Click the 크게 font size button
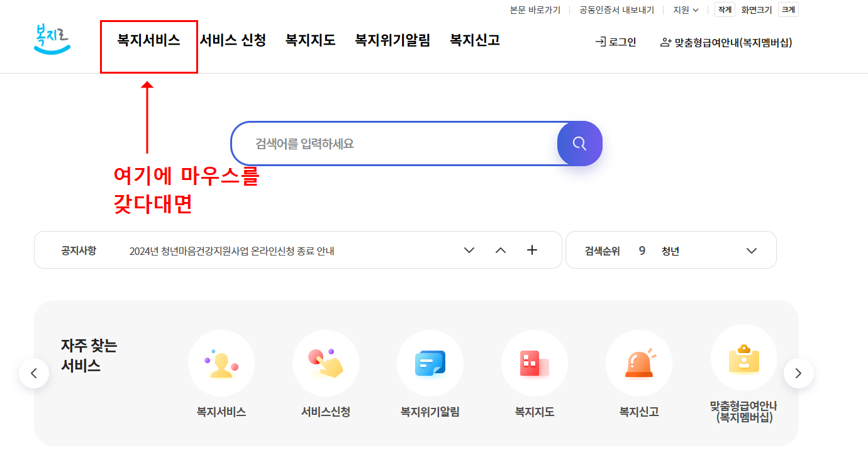 pyautogui.click(x=788, y=9)
